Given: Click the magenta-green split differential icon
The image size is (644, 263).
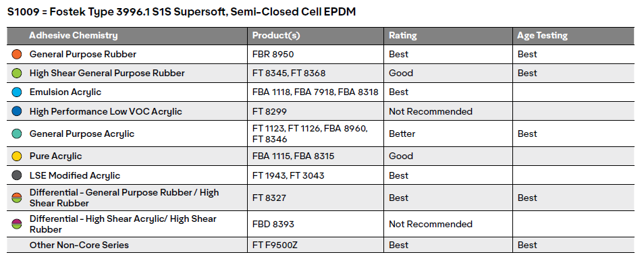Looking at the screenshot, I should (x=16, y=224).
